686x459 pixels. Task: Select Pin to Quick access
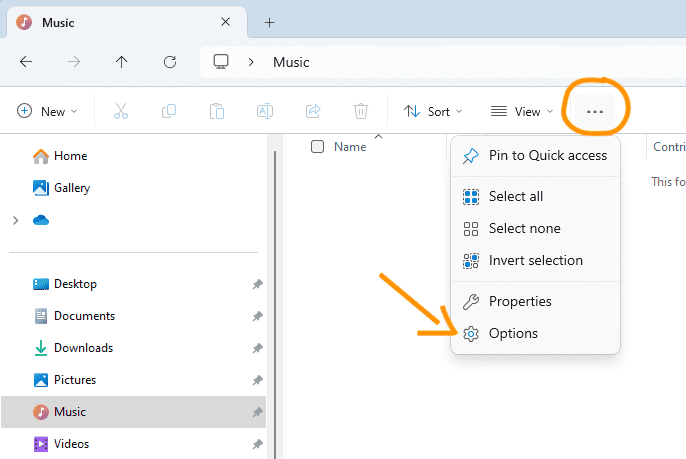pyautogui.click(x=535, y=156)
